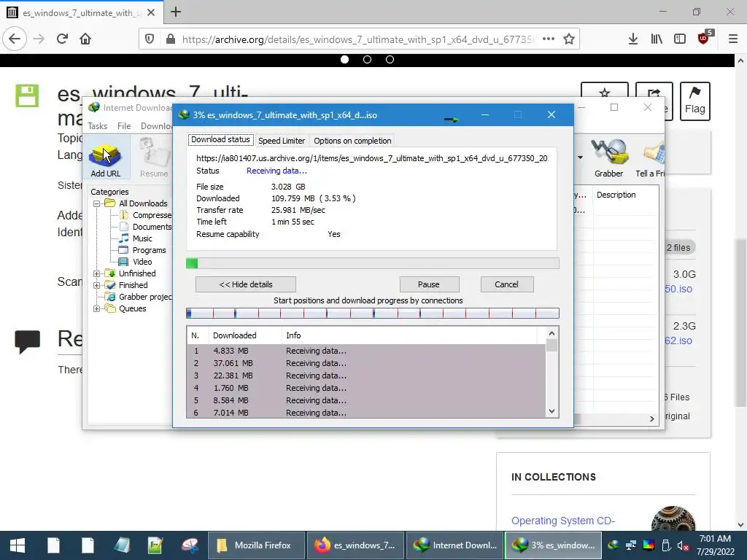Open page actions three-dot menu

(549, 39)
